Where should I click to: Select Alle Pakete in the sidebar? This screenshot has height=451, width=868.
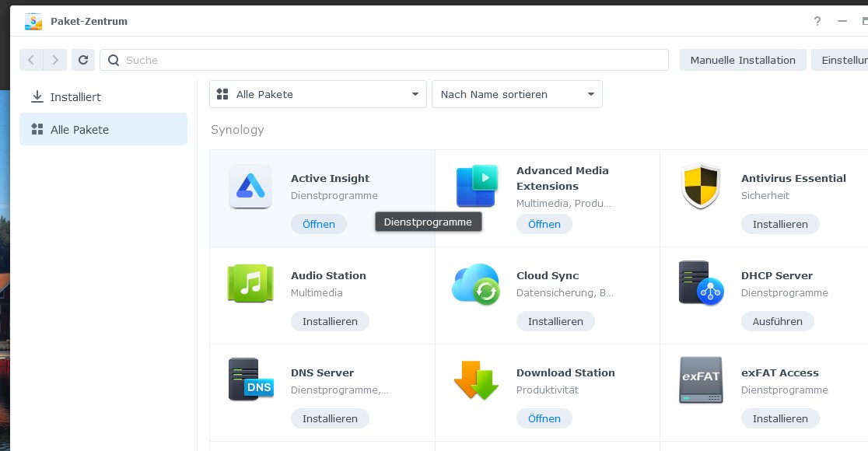point(103,130)
